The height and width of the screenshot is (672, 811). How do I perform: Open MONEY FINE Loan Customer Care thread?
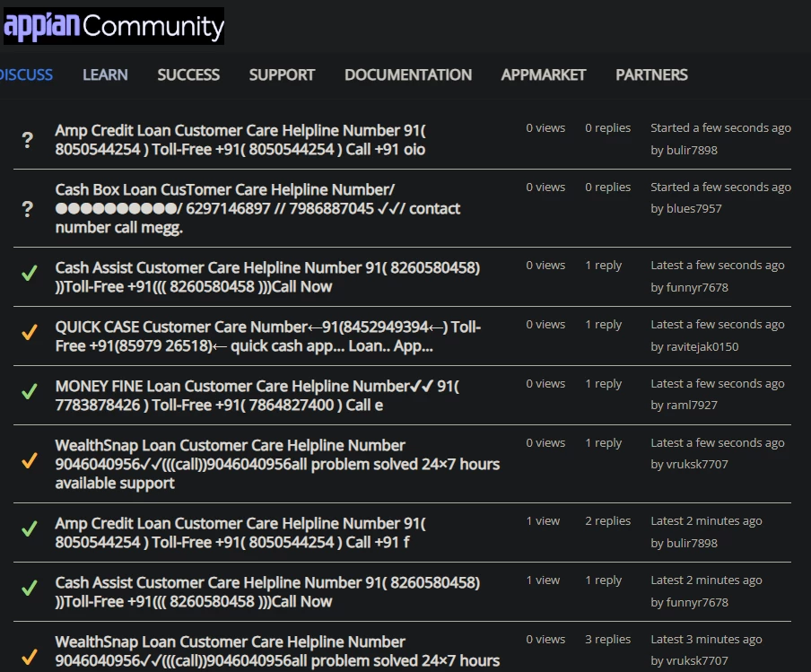point(257,396)
